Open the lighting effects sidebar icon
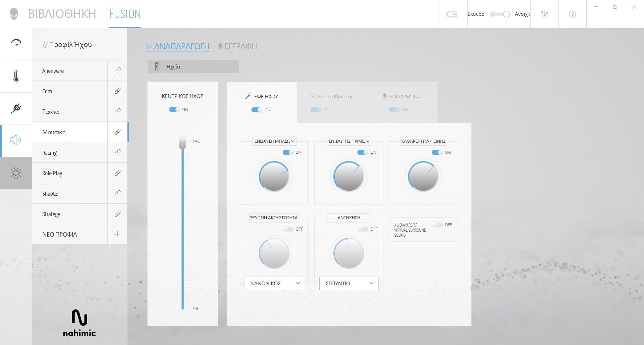The height and width of the screenshot is (345, 644). coord(16,173)
